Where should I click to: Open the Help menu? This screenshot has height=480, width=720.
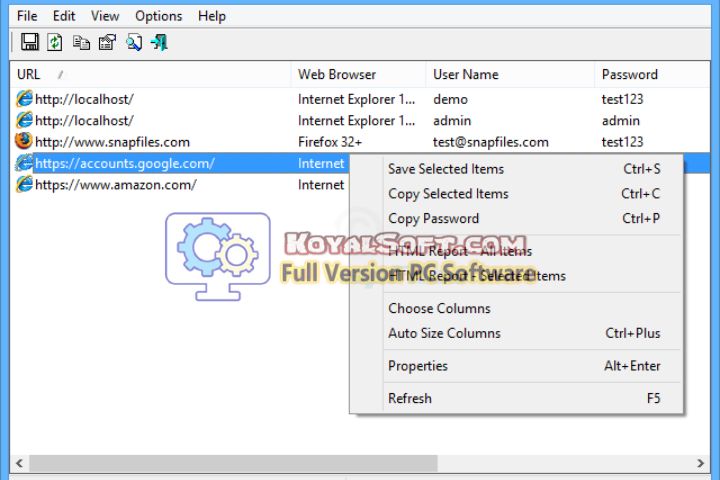pos(212,16)
